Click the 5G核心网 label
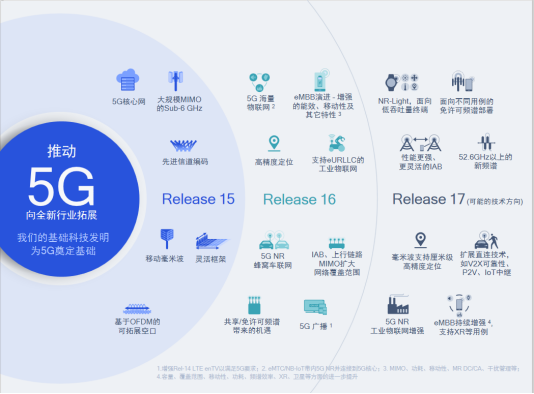The height and width of the screenshot is (394, 534). click(129, 101)
